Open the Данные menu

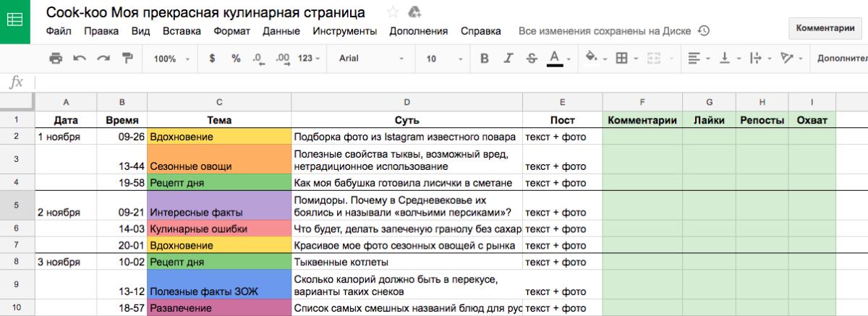[281, 31]
